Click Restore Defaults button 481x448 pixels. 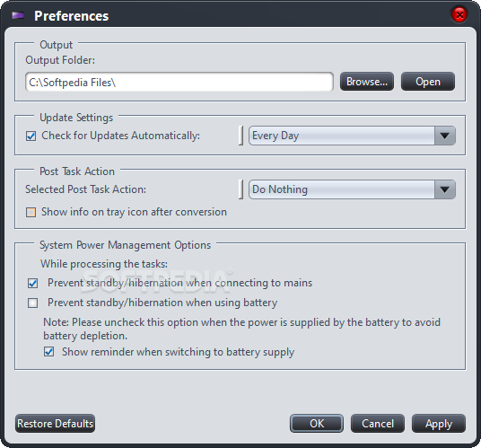55,424
